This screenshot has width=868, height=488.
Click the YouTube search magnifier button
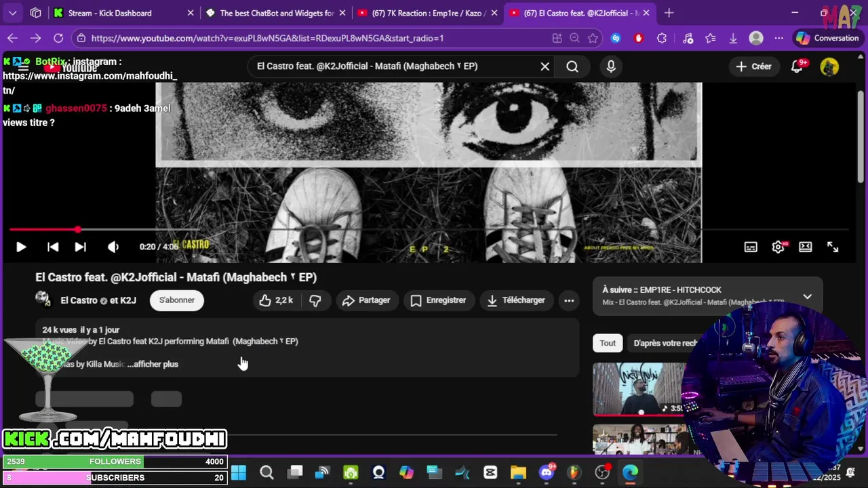click(572, 66)
